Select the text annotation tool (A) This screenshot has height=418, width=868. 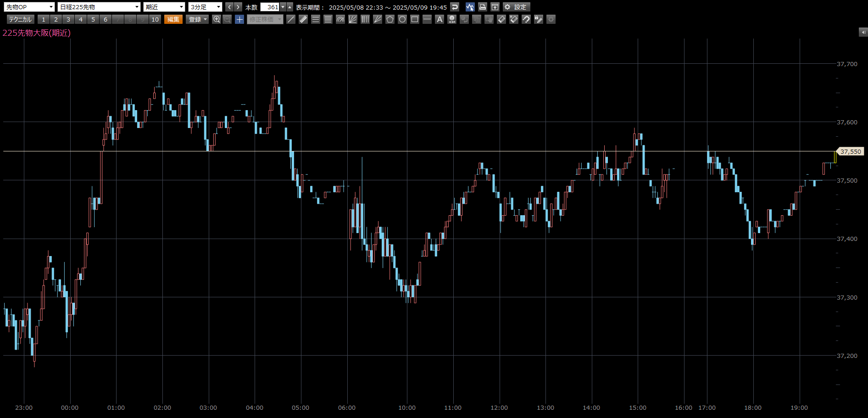pos(440,19)
